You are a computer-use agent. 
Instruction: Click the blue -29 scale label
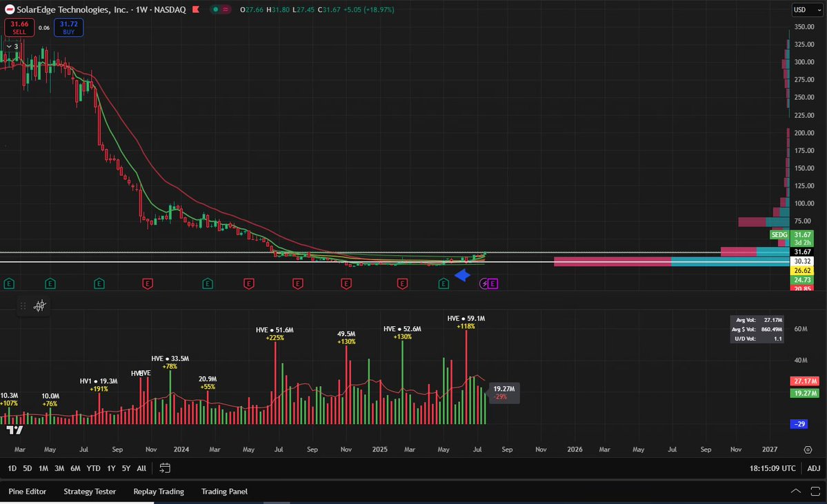pos(799,424)
